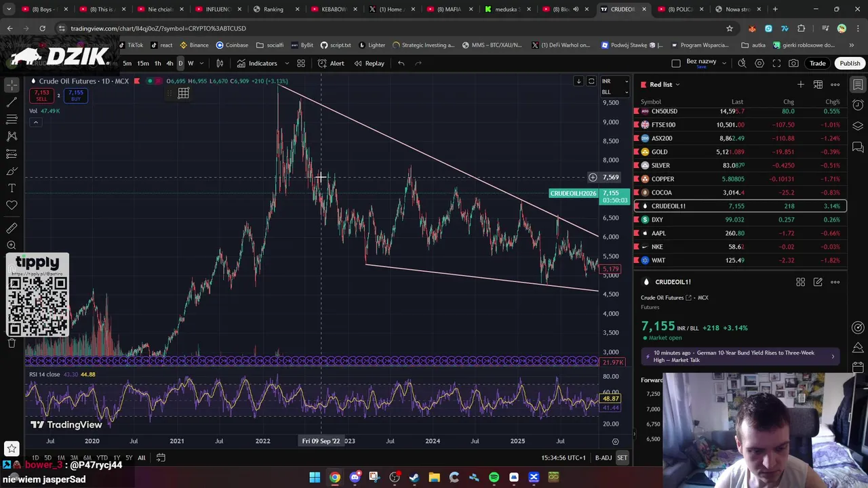Open the quick search lightning icon
The image size is (868, 488).
coord(742,63)
